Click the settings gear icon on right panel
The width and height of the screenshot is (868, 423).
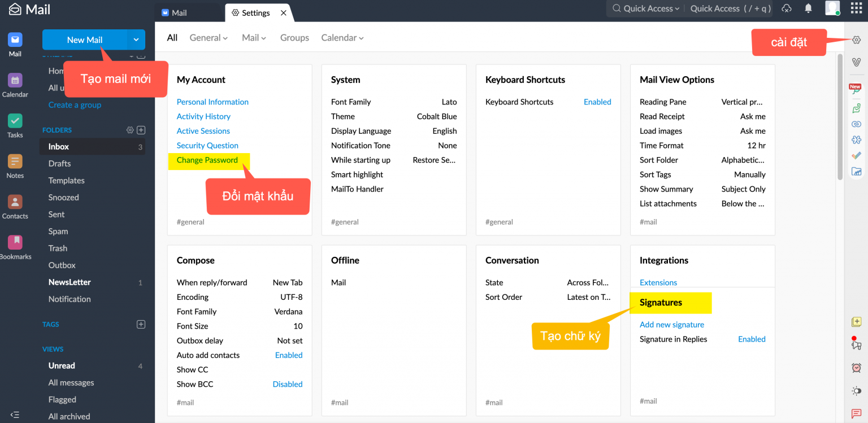pos(856,40)
